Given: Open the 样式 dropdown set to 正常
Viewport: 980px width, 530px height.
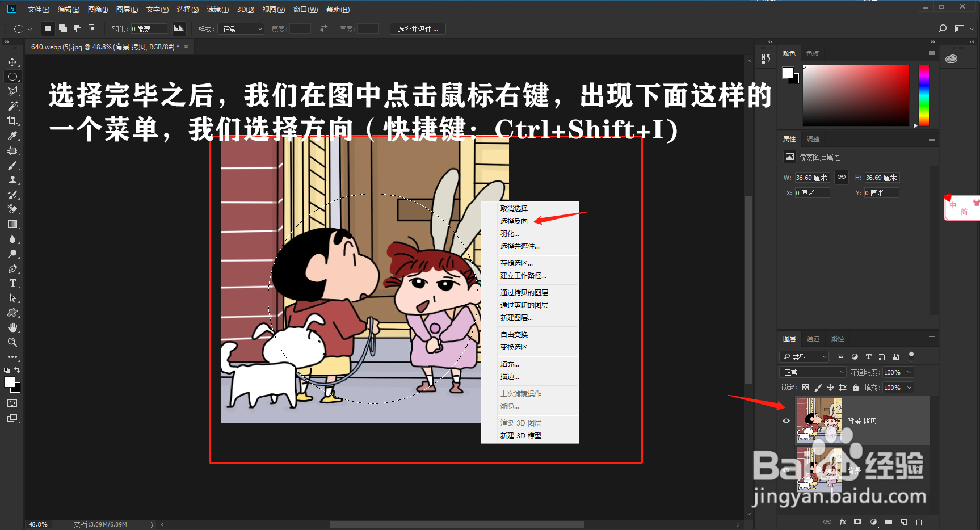Looking at the screenshot, I should 241,29.
